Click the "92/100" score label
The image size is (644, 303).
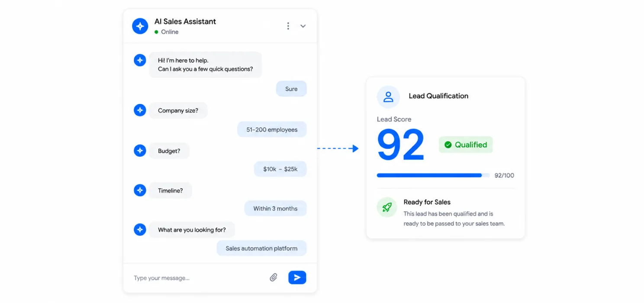click(504, 175)
